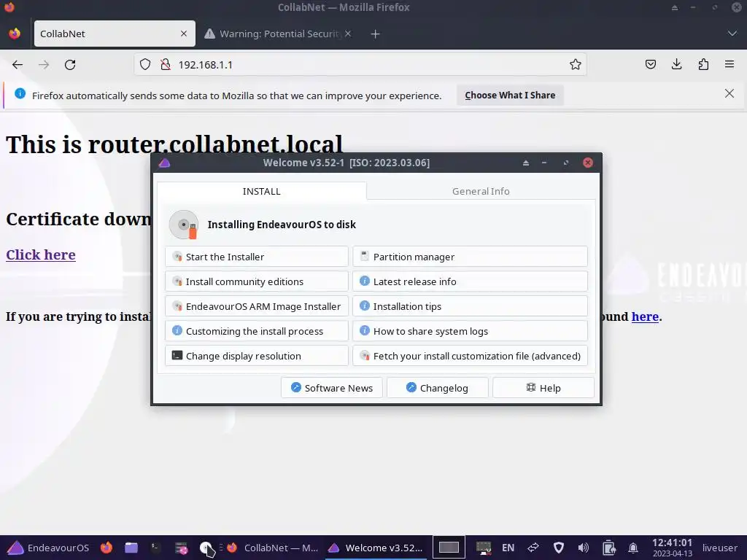
Task: Dismiss the Mozilla data sharing notification bar
Action: click(729, 93)
